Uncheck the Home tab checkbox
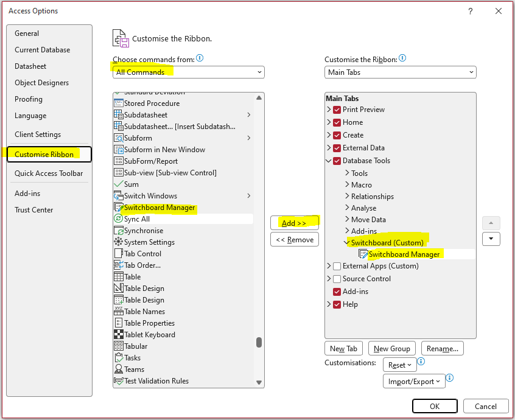 point(337,122)
